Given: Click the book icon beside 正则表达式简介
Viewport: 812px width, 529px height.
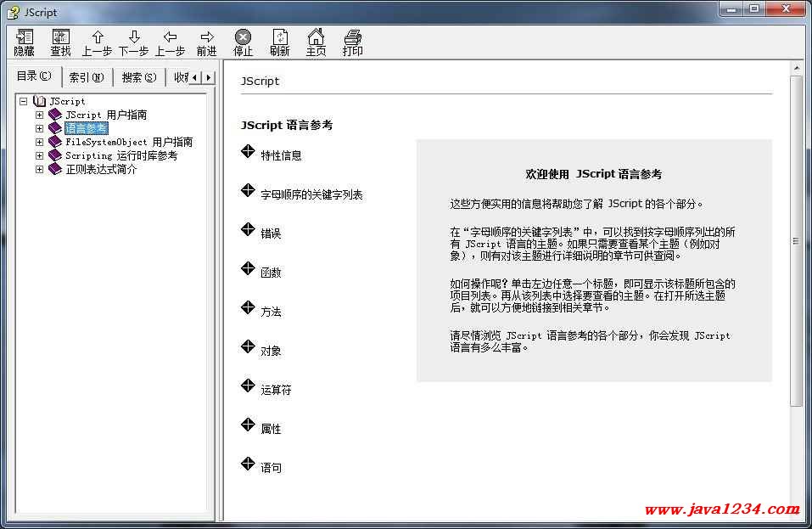Looking at the screenshot, I should click(x=55, y=169).
